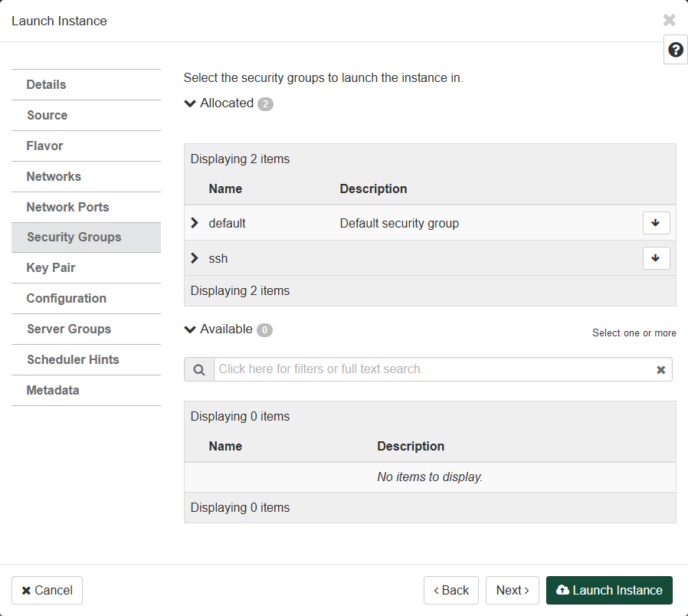Deallocate the default security group
Viewport: 688px width, 616px height.
coord(656,223)
